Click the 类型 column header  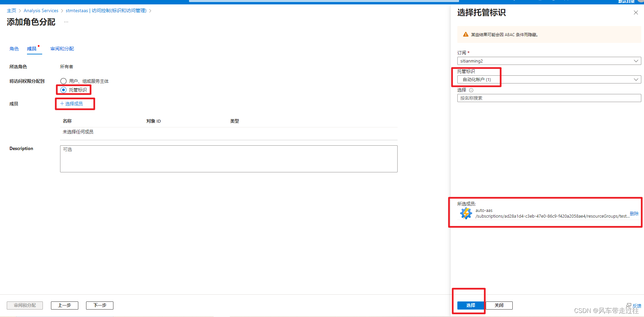coord(235,121)
